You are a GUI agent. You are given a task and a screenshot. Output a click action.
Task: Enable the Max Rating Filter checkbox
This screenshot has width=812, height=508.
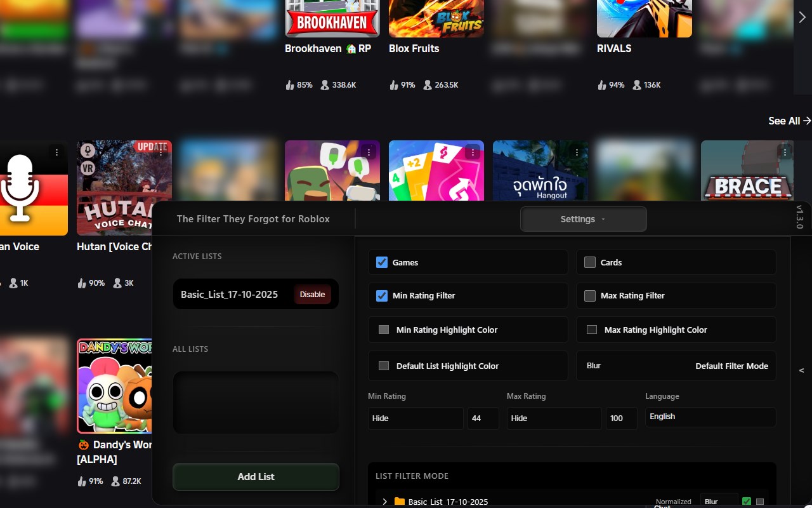click(590, 295)
